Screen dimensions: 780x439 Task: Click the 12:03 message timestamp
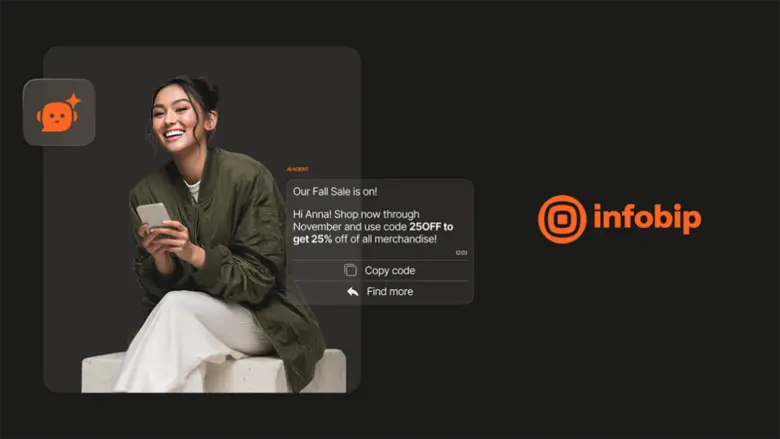(461, 253)
